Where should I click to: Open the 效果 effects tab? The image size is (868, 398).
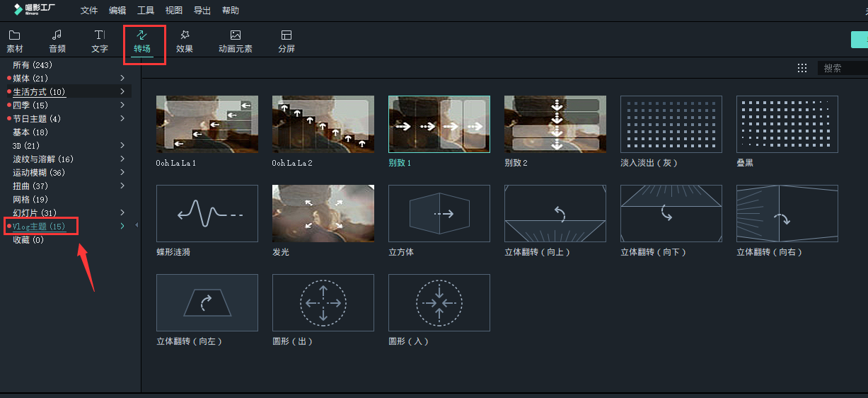pyautogui.click(x=185, y=42)
